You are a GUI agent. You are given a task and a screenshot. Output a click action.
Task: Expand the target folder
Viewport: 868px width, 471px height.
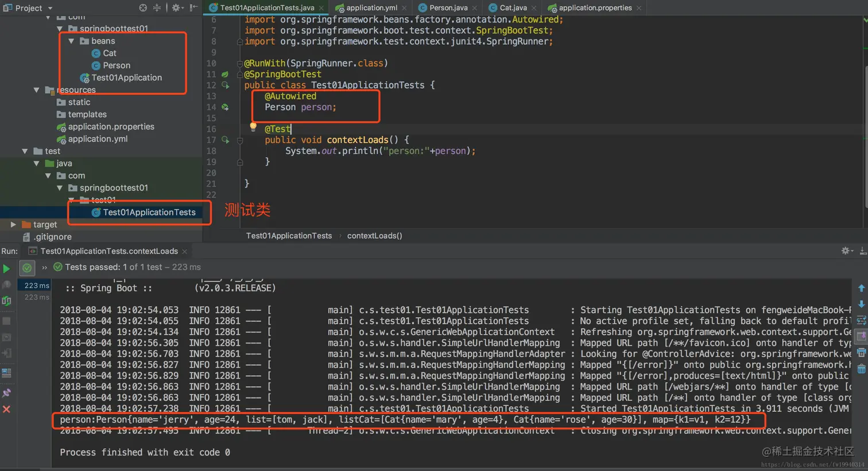click(x=13, y=224)
